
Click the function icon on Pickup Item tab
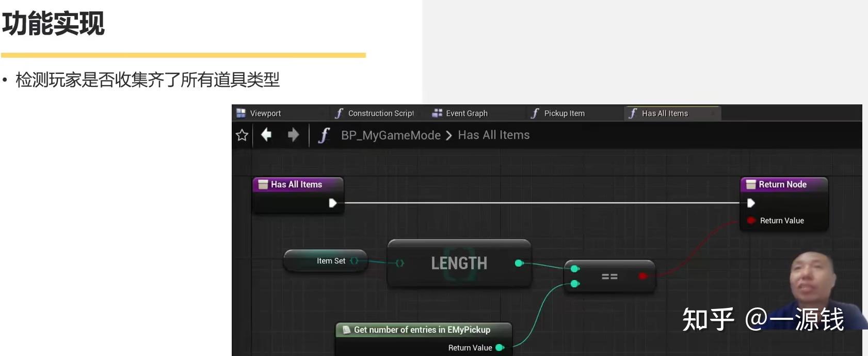(x=535, y=113)
